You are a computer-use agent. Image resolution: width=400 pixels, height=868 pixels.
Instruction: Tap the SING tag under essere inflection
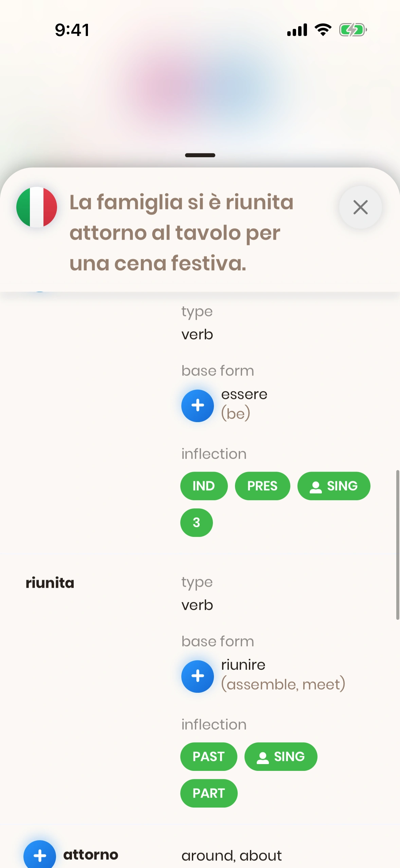click(x=334, y=486)
